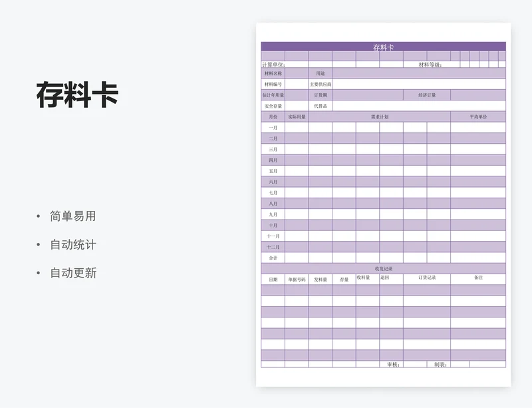The height and width of the screenshot is (408, 532).
Task: Select the 二月 row label
Action: tap(273, 138)
